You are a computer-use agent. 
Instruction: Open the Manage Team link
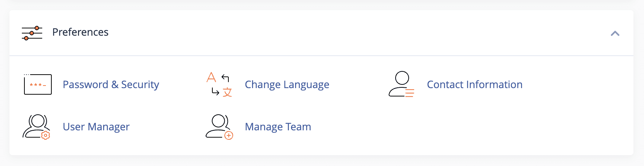click(278, 127)
